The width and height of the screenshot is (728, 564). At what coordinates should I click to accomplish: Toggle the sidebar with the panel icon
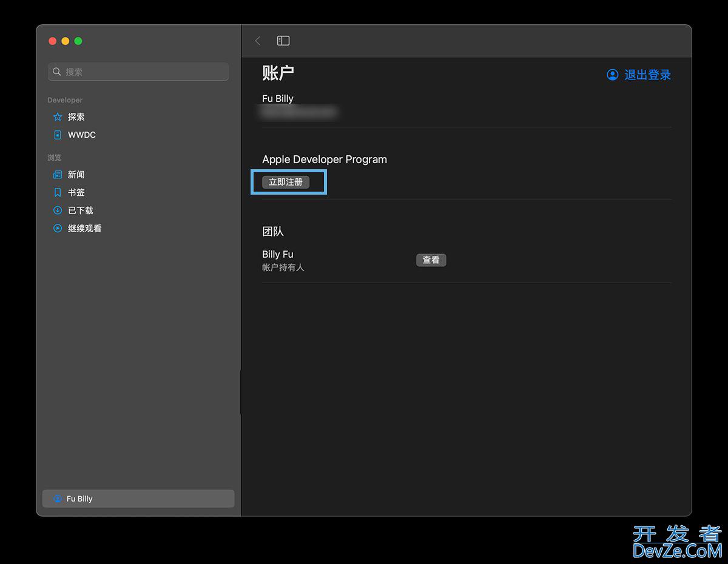tap(283, 41)
